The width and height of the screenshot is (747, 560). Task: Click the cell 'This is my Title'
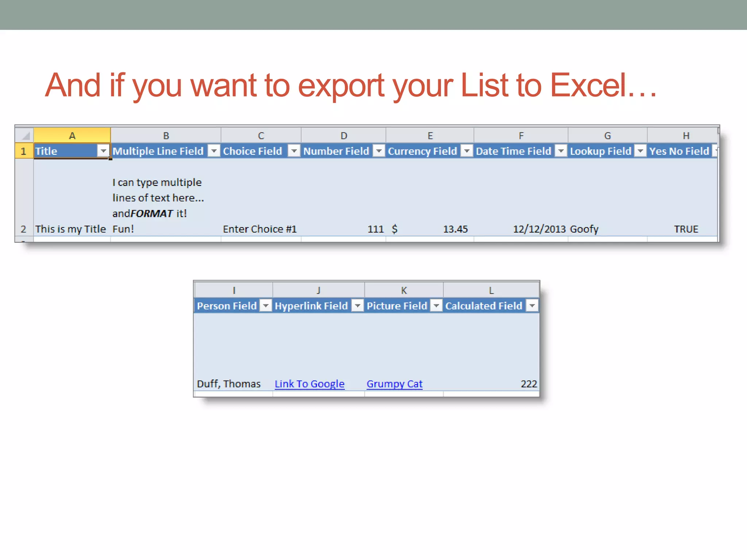pos(72,197)
